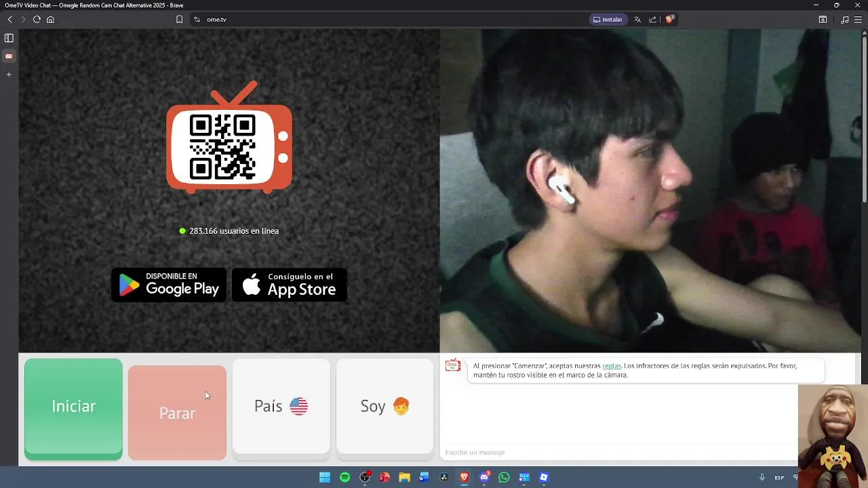Viewport: 868px width, 488px height.
Task: Start chatting with the Iniciar button
Action: tap(73, 409)
